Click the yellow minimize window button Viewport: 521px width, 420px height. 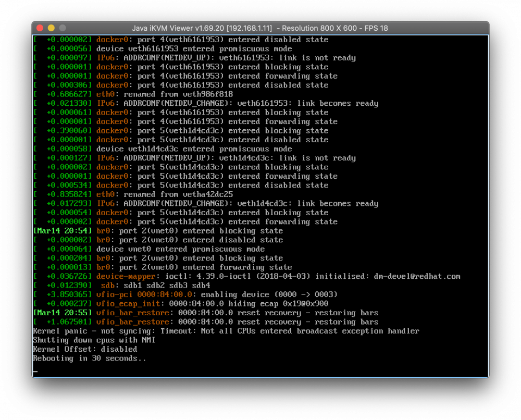[51, 28]
